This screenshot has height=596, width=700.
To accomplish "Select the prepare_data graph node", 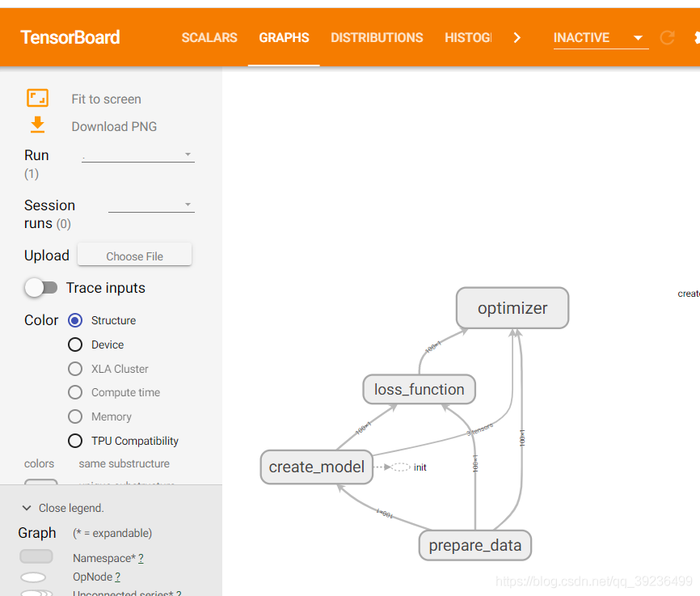I will point(475,545).
